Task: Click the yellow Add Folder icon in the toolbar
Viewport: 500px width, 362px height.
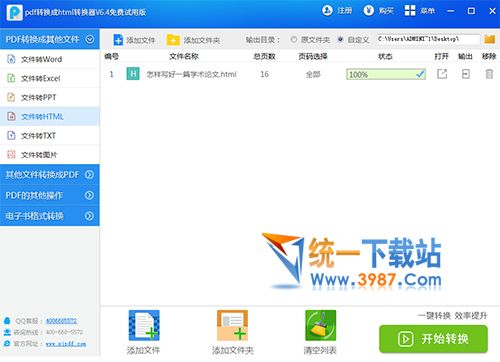Action: coord(173,40)
